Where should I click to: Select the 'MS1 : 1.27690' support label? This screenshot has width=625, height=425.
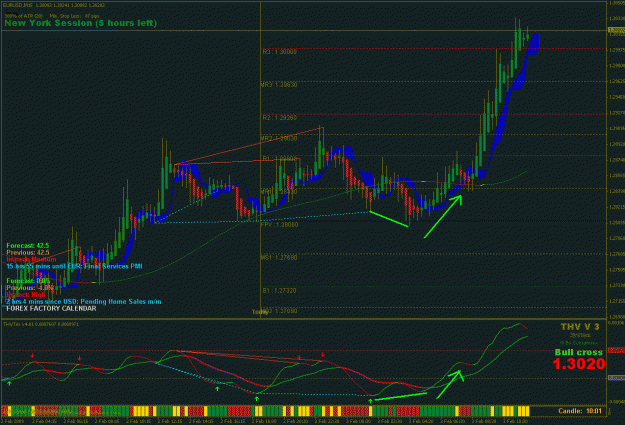(x=279, y=258)
